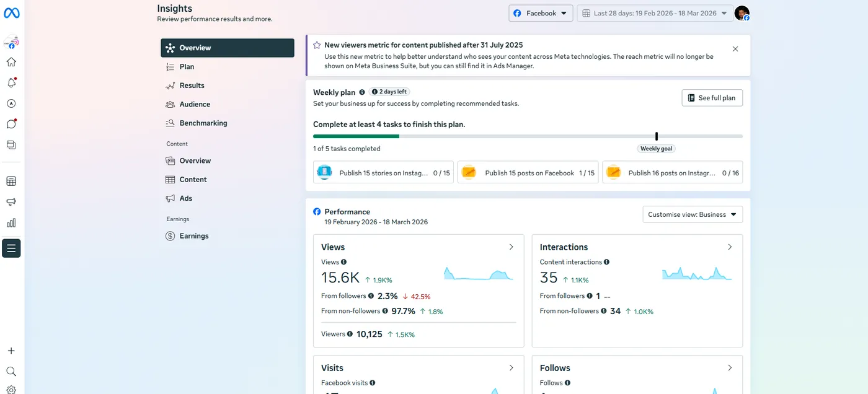868x394 pixels.
Task: Click info icon next to Follows label
Action: pyautogui.click(x=567, y=383)
